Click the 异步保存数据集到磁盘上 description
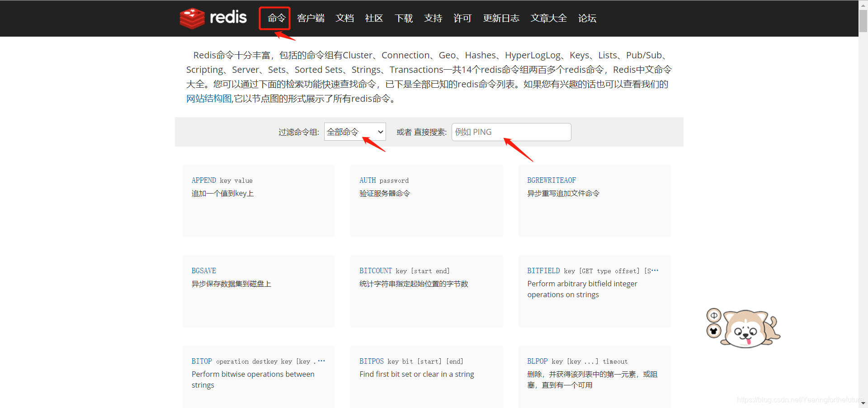This screenshot has width=868, height=408. (x=231, y=284)
